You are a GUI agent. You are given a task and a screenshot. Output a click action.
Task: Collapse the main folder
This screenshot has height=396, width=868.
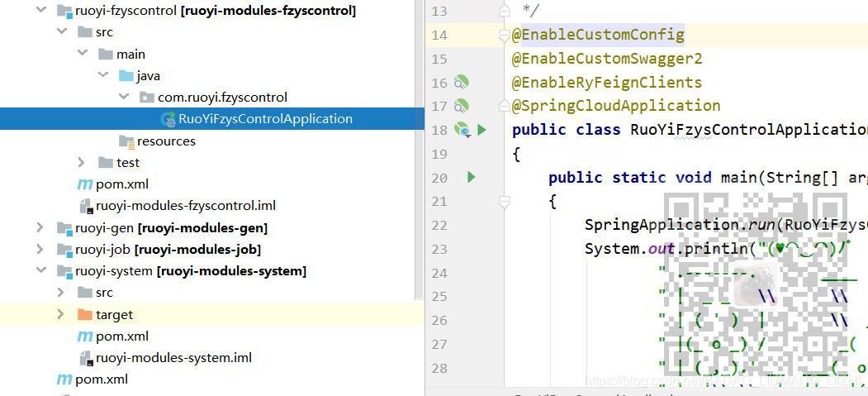click(82, 53)
